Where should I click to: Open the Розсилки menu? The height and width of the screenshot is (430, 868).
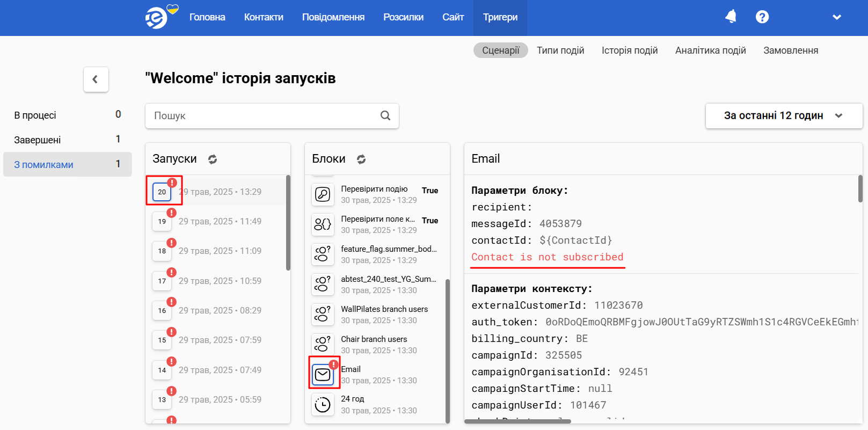coord(403,17)
